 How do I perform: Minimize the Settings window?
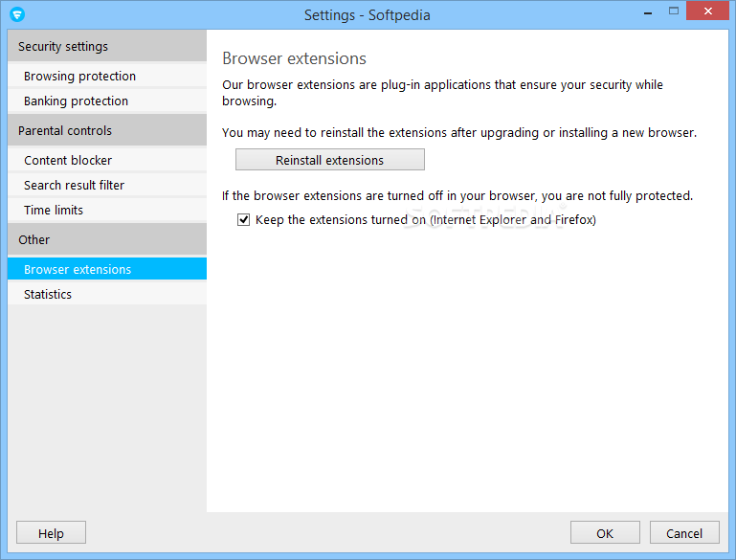point(648,11)
